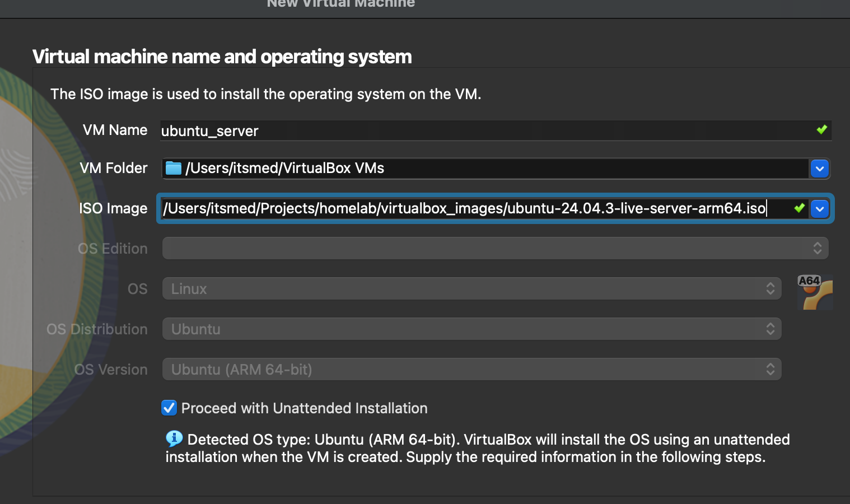Click the OS Distribution field label
Image resolution: width=850 pixels, height=504 pixels.
(97, 329)
